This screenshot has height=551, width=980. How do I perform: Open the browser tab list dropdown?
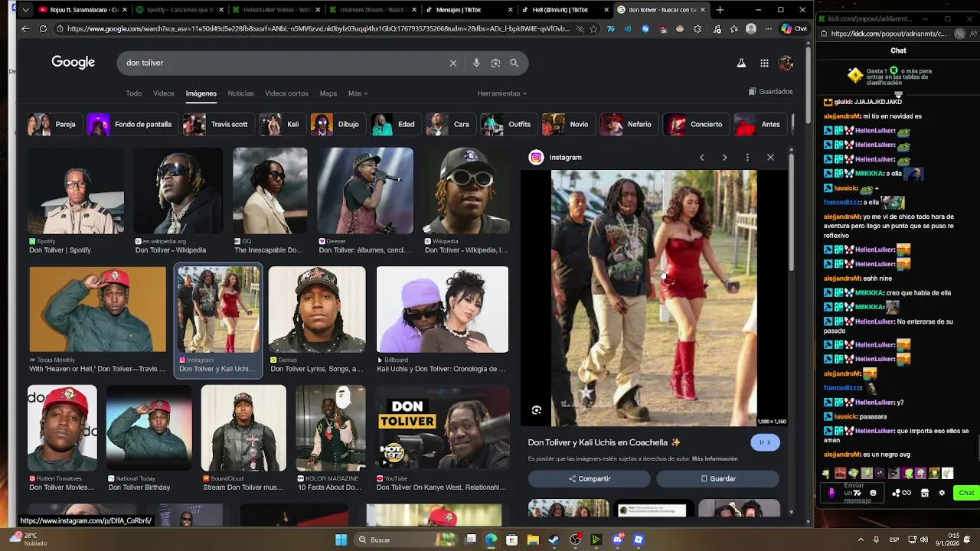click(25, 10)
